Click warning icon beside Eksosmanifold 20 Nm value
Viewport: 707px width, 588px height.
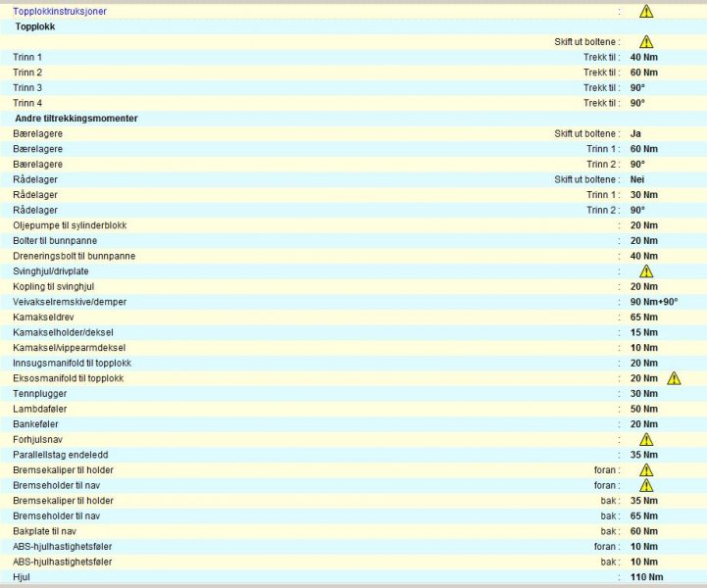[x=674, y=378]
